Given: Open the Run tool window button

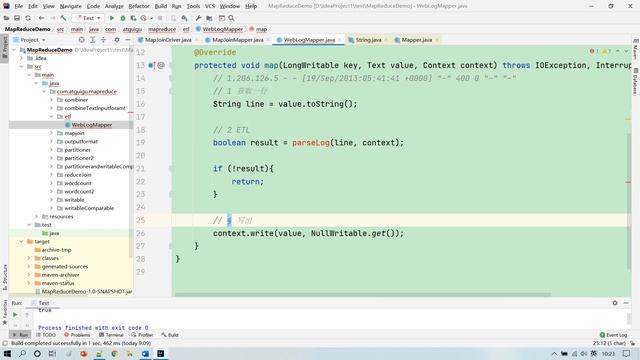Looking at the screenshot, I should tap(20, 335).
